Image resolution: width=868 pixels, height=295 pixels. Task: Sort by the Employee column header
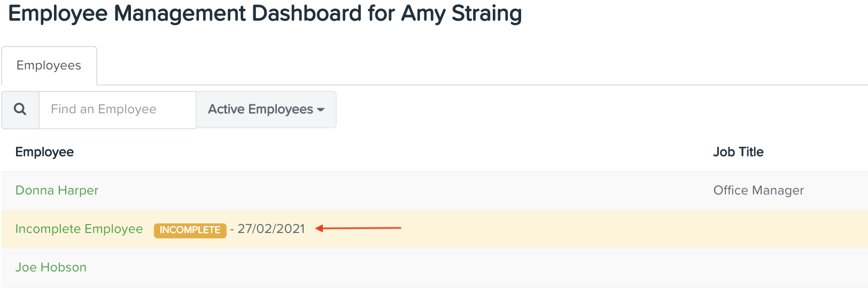[x=44, y=152]
